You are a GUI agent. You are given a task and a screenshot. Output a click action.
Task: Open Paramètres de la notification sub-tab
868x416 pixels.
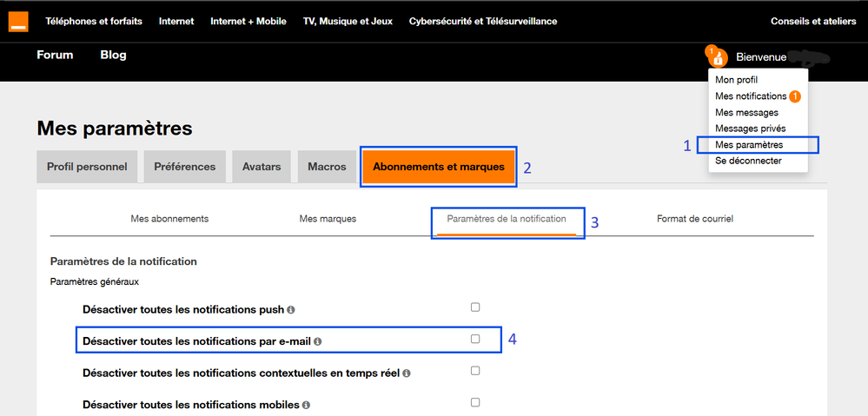(507, 219)
